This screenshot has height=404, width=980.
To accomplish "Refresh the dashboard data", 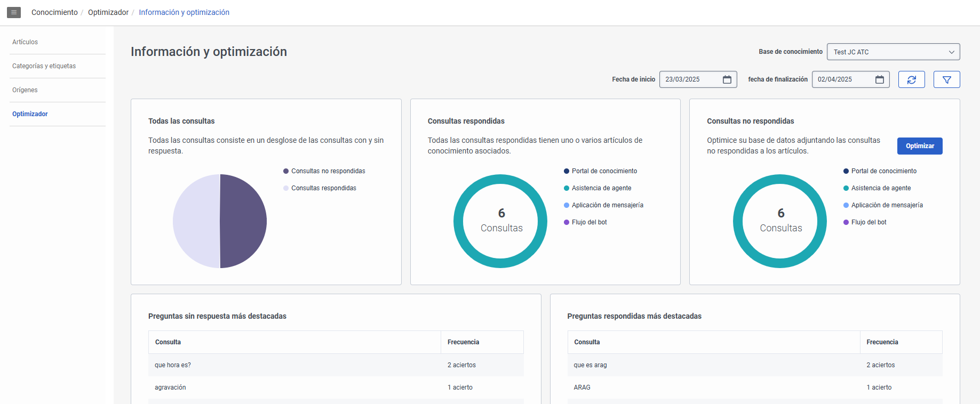I will click(x=912, y=79).
